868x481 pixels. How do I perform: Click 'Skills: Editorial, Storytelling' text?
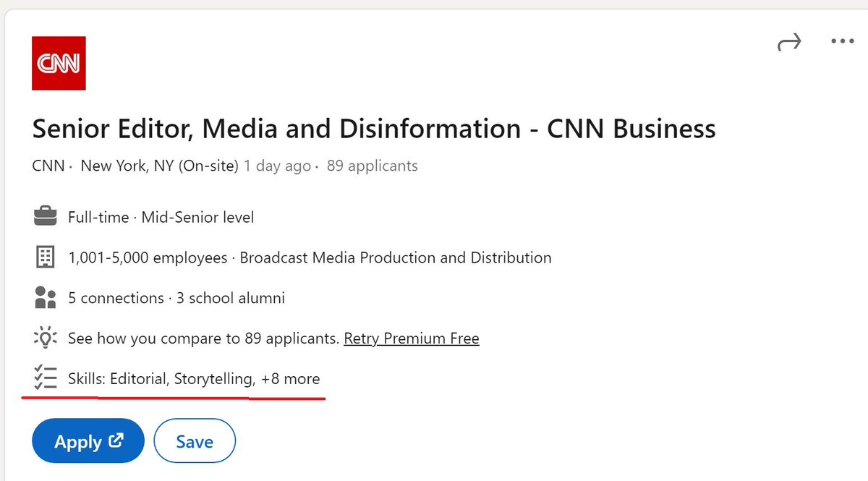coord(161,378)
